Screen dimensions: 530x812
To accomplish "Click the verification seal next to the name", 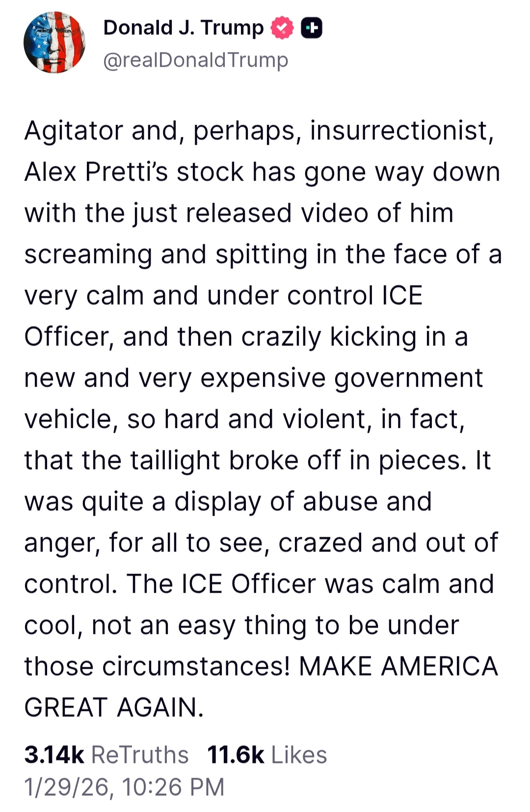I will (x=281, y=27).
